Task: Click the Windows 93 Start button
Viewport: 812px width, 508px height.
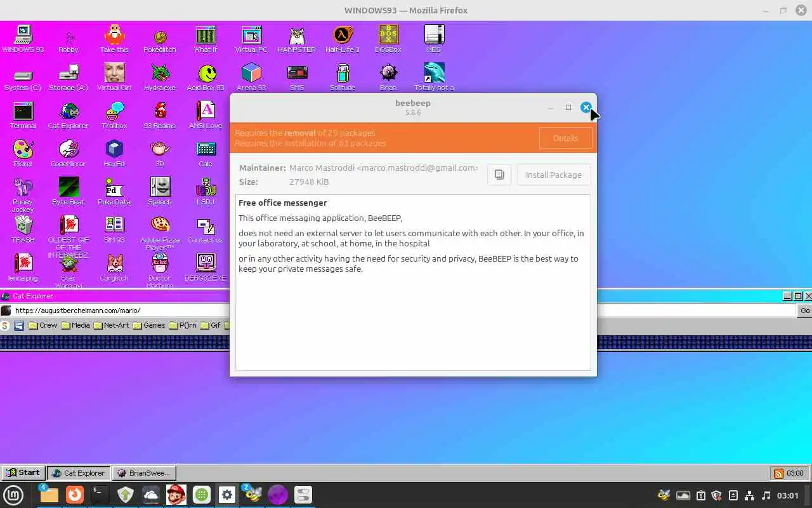Action: pos(23,472)
